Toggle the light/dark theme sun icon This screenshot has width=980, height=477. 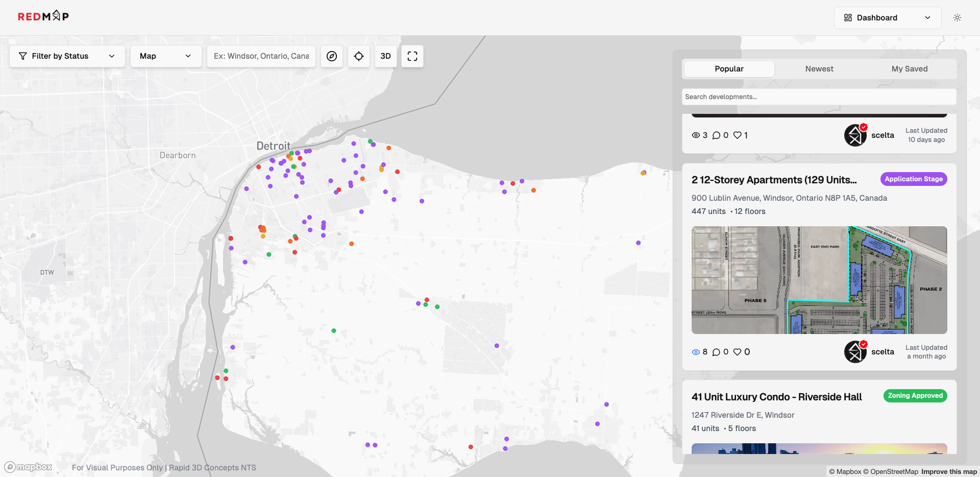tap(957, 18)
